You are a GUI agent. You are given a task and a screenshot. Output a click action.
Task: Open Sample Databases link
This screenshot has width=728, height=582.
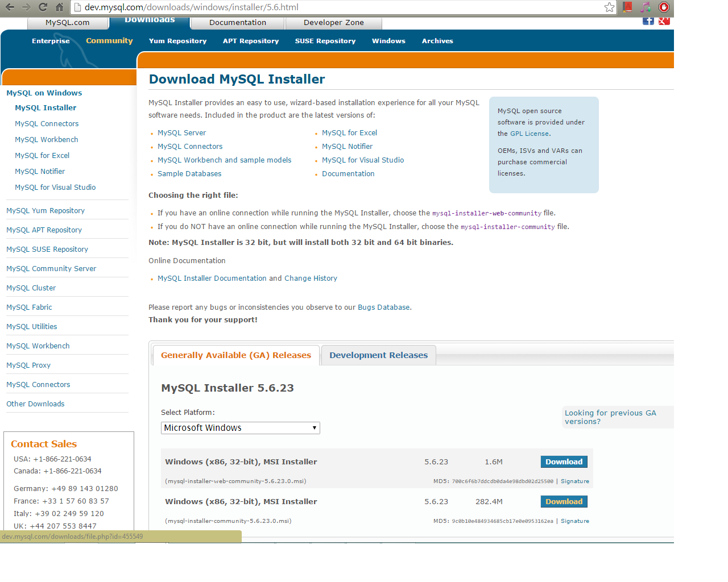[189, 174]
